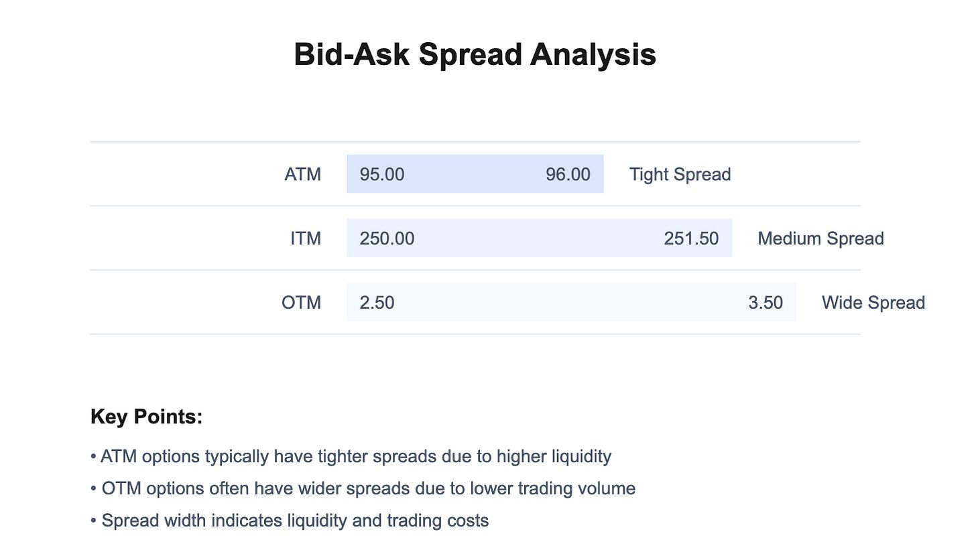Click the bullet about OTM options' wider spreads
976x560 pixels.
[x=363, y=488]
